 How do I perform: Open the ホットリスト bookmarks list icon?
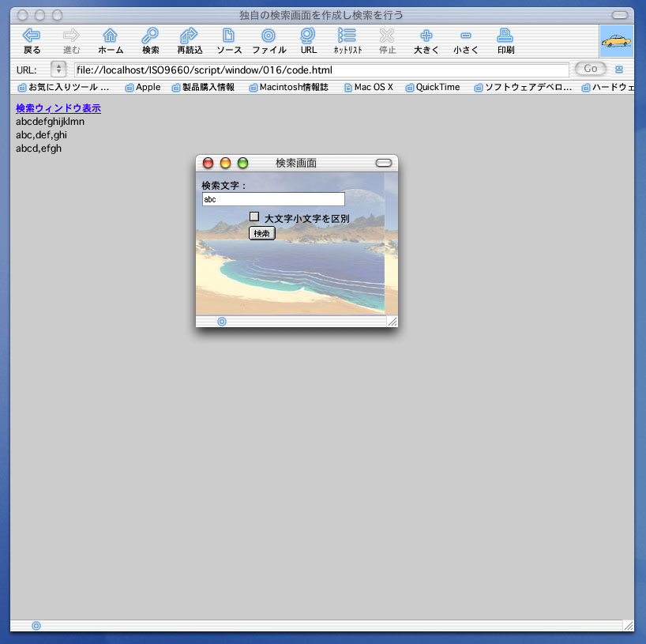347,36
